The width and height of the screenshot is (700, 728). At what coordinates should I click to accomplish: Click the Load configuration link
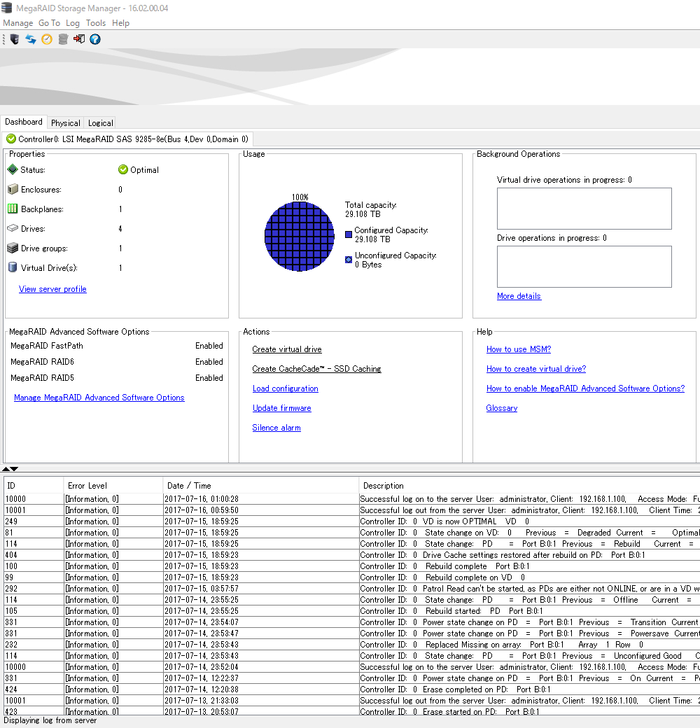pos(286,388)
